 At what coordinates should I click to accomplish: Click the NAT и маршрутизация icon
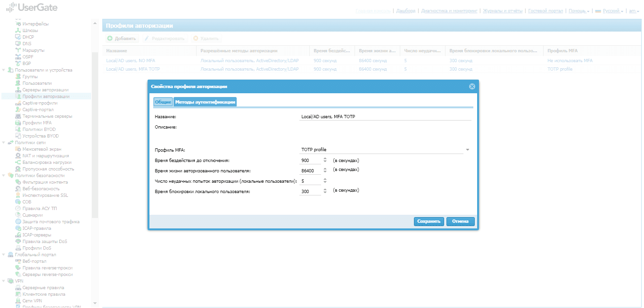coord(18,156)
